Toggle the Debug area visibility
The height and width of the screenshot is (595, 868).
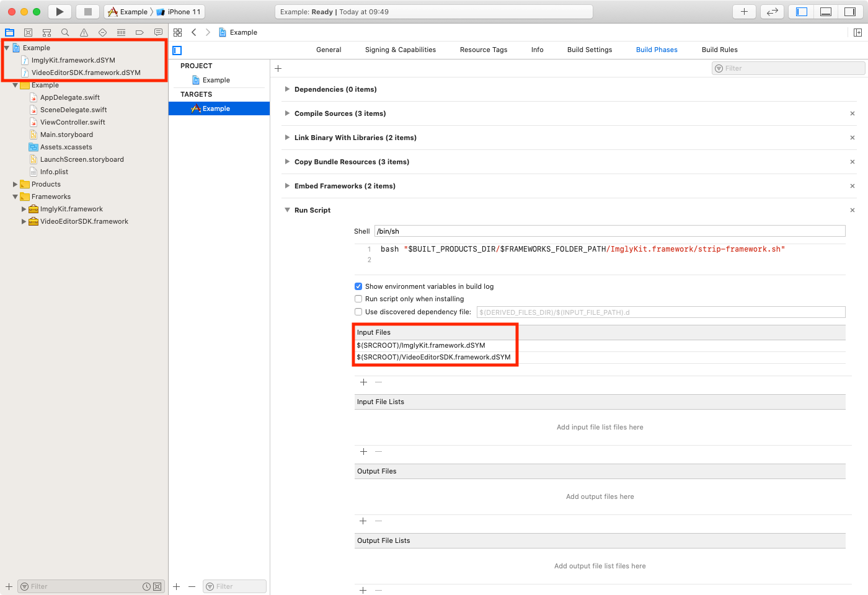click(x=826, y=12)
